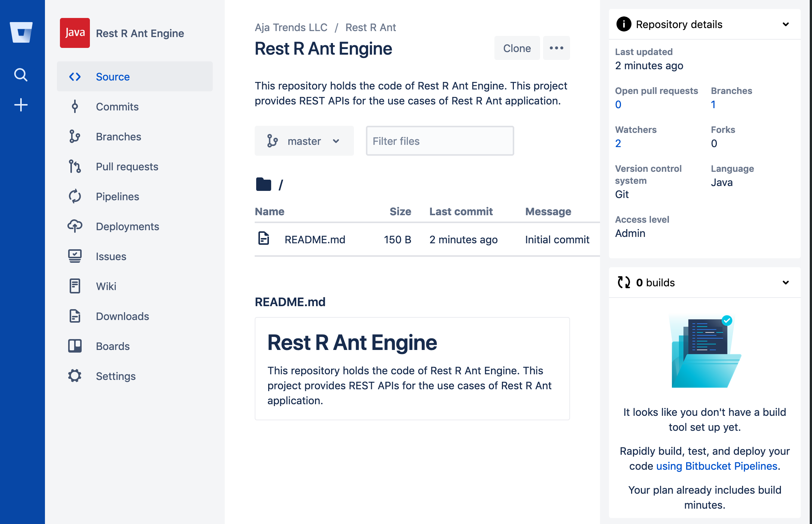Open the search magnifier icon
This screenshot has height=524, width=812.
(x=21, y=75)
